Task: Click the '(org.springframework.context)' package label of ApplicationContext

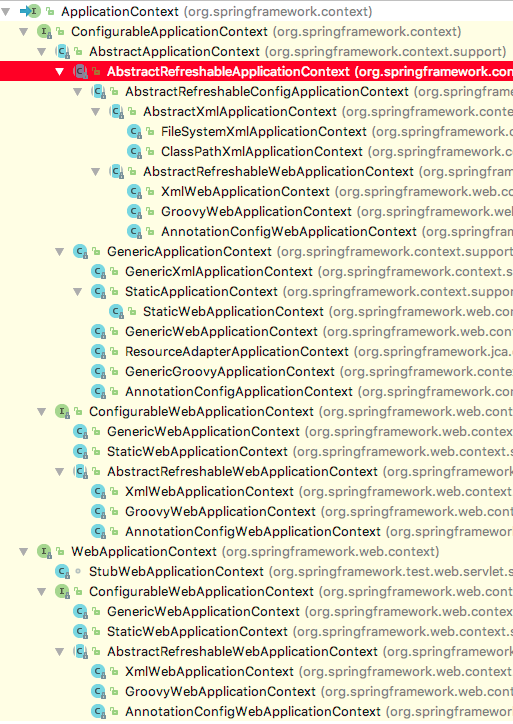Action: (x=278, y=12)
